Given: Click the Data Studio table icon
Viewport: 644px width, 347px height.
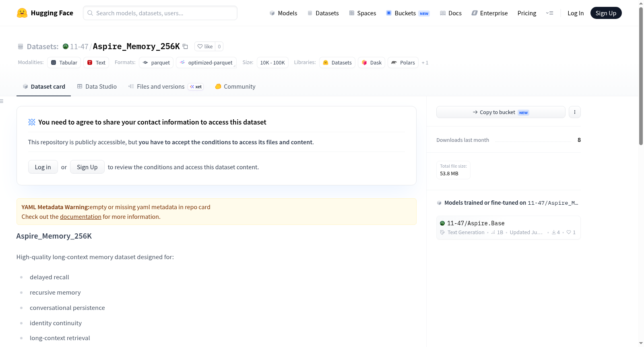Looking at the screenshot, I should coord(80,86).
